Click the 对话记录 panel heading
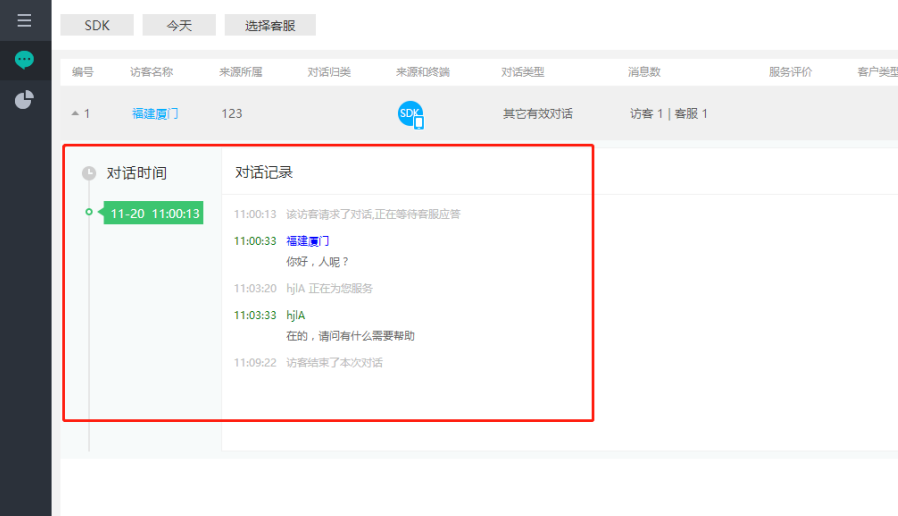The height and width of the screenshot is (516, 898). coord(264,173)
